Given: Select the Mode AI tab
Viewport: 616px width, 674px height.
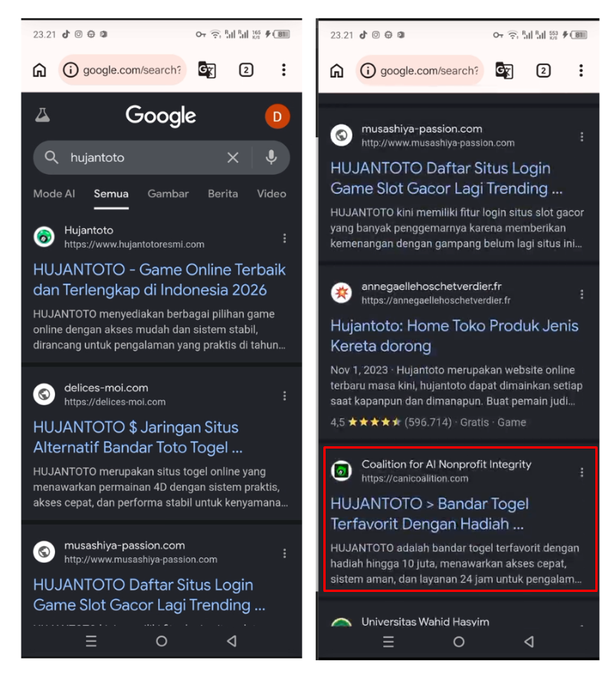Looking at the screenshot, I should (54, 194).
